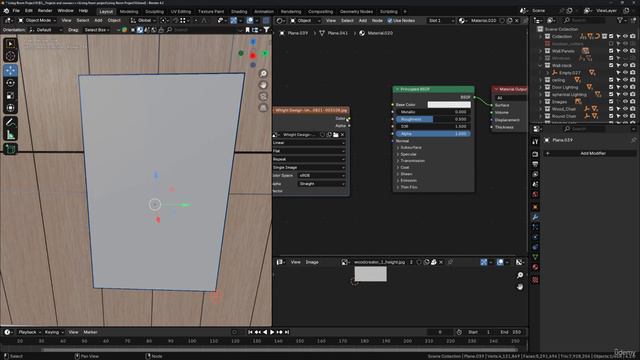Collapse the Wall clock collection
This screenshot has height=360, width=640.
540,65
